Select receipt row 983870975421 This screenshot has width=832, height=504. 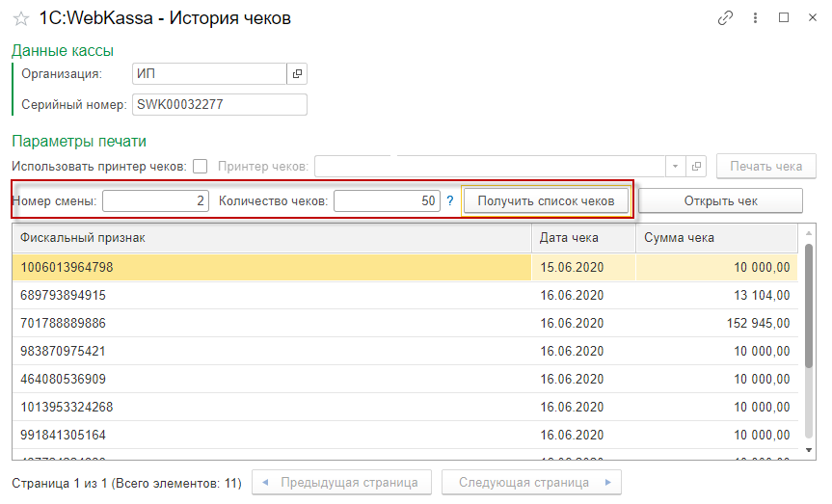coord(405,351)
